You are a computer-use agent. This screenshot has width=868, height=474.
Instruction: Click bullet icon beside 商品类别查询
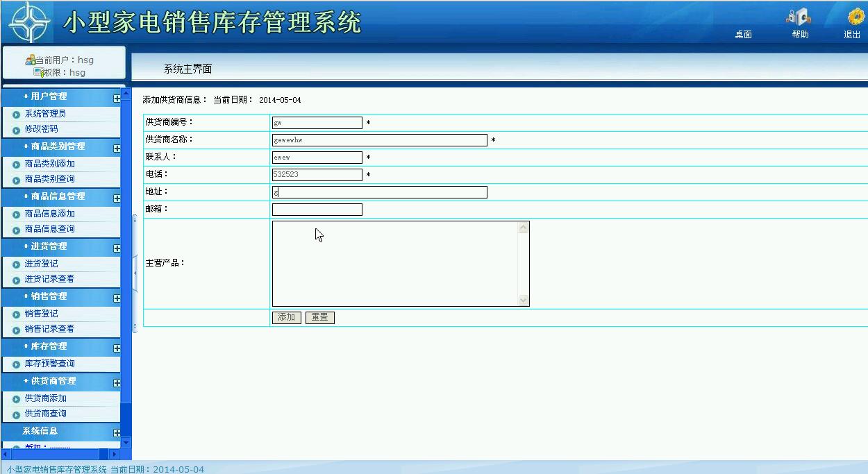point(17,180)
